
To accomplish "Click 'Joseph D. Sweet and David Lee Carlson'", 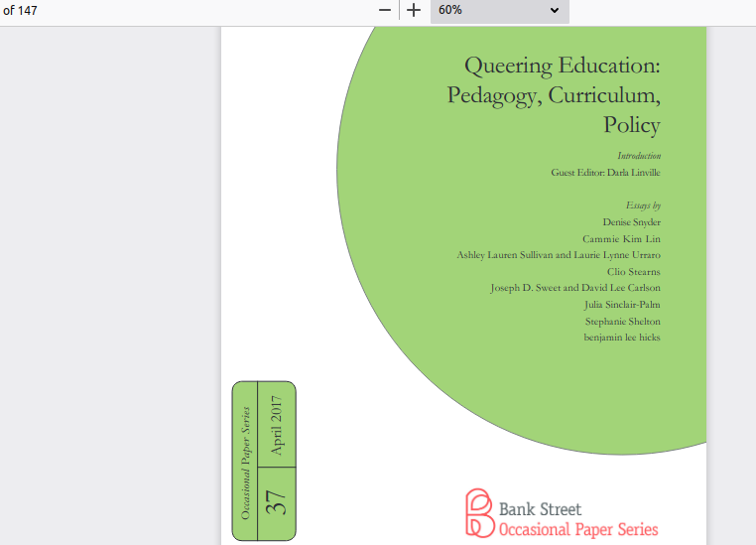I will pyautogui.click(x=575, y=288).
